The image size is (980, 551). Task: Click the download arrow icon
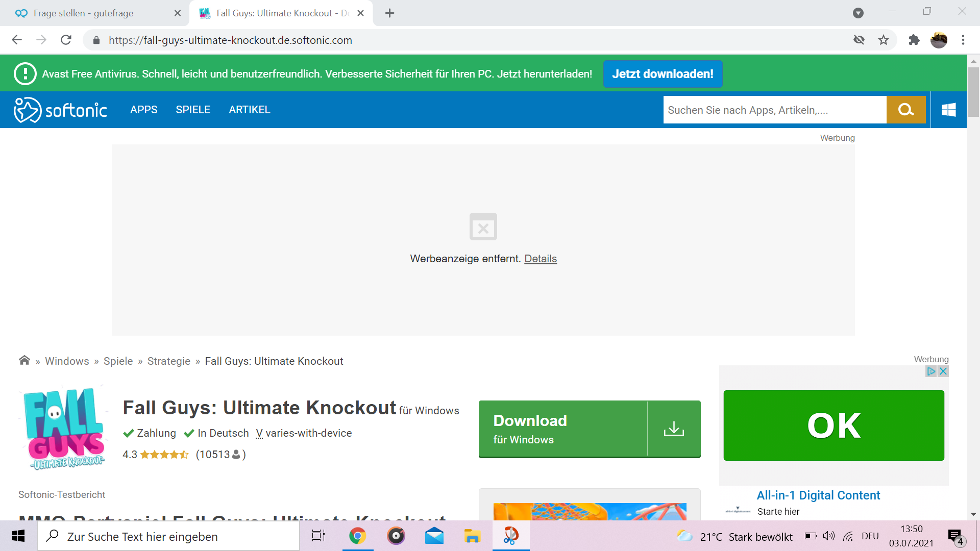click(x=674, y=429)
